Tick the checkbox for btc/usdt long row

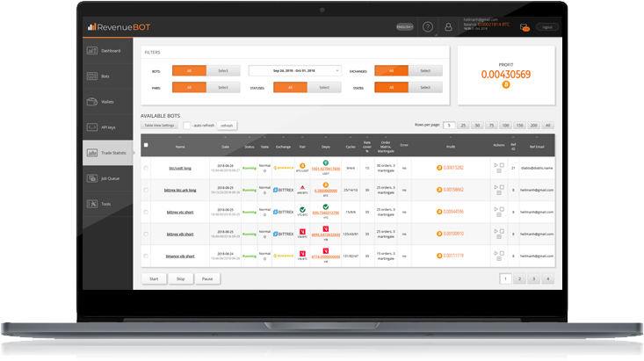tap(146, 166)
